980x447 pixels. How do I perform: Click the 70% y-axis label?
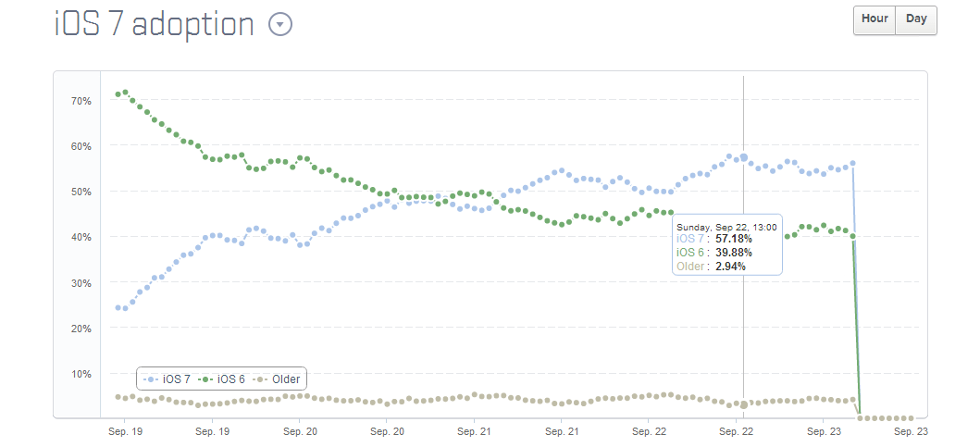(81, 100)
